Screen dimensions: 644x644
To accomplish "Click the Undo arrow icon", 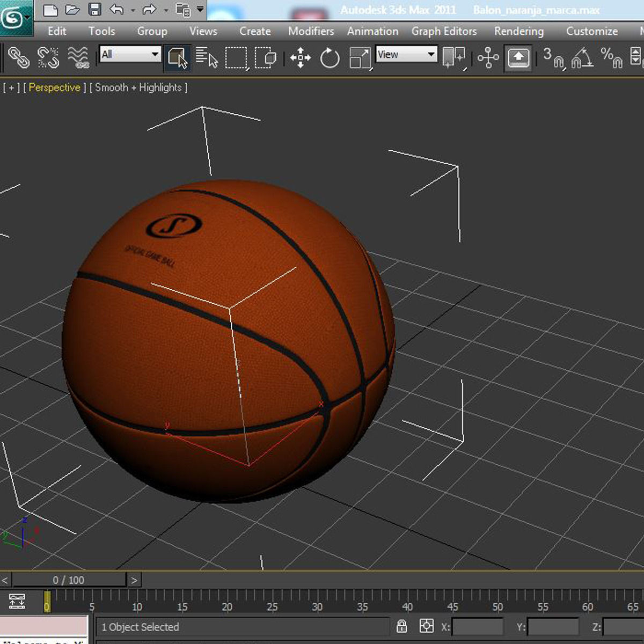I will [x=116, y=10].
